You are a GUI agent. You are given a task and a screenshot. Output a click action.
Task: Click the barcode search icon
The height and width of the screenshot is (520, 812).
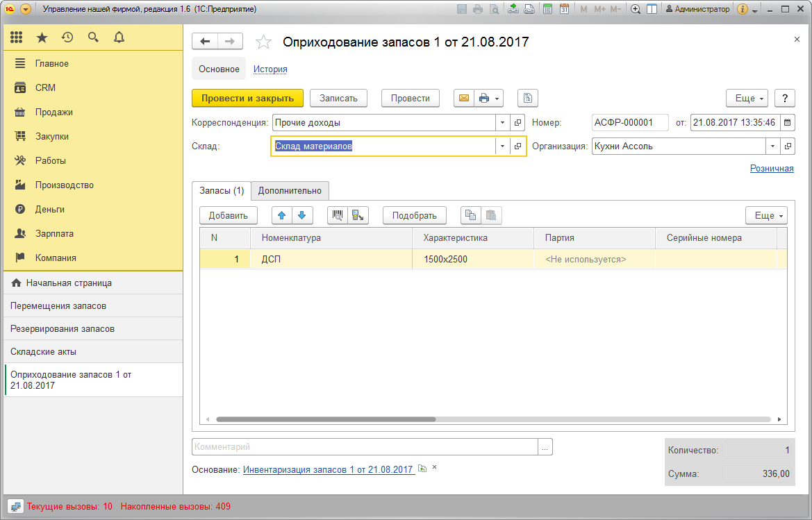click(338, 215)
